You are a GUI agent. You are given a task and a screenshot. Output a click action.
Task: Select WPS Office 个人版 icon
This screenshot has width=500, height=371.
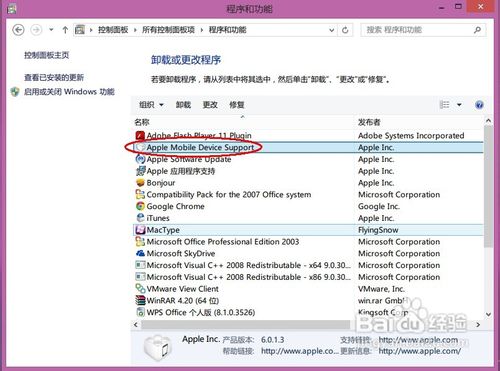coord(140,312)
